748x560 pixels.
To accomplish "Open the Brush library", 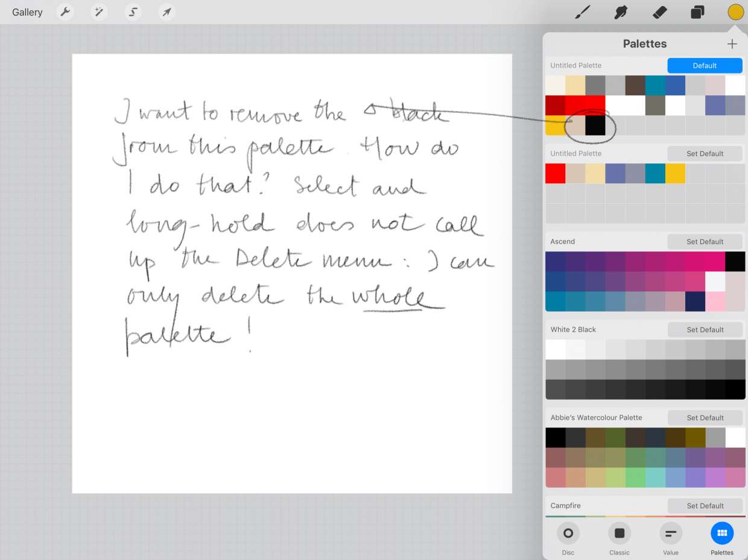I will 582,11.
